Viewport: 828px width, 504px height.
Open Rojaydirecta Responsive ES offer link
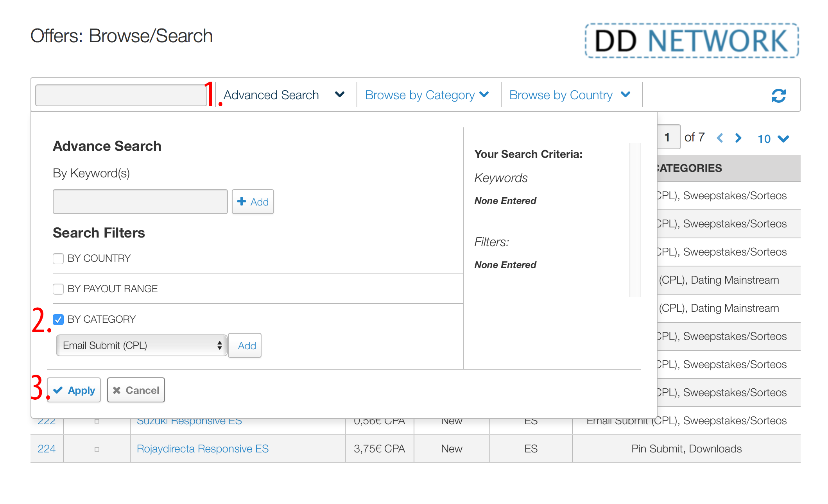pyautogui.click(x=203, y=449)
